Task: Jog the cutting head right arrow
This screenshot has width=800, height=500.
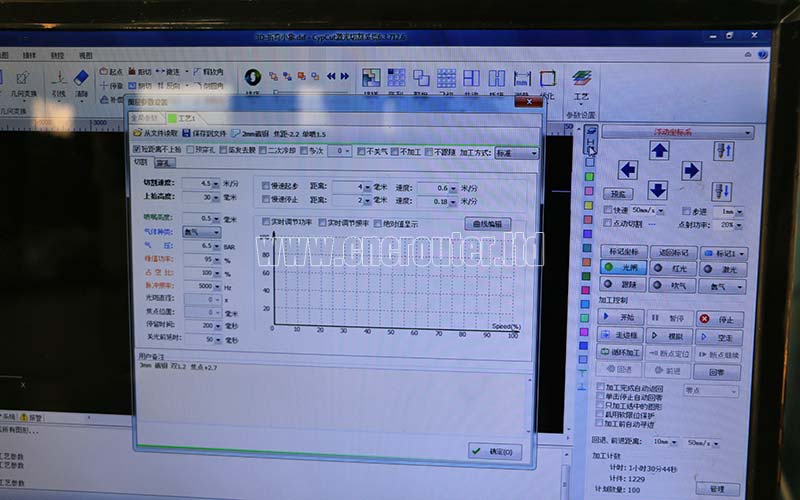Action: 691,170
